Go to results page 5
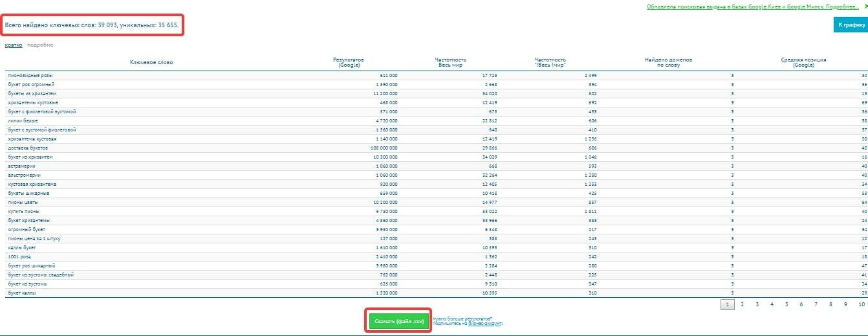This screenshot has width=868, height=336. [x=787, y=304]
